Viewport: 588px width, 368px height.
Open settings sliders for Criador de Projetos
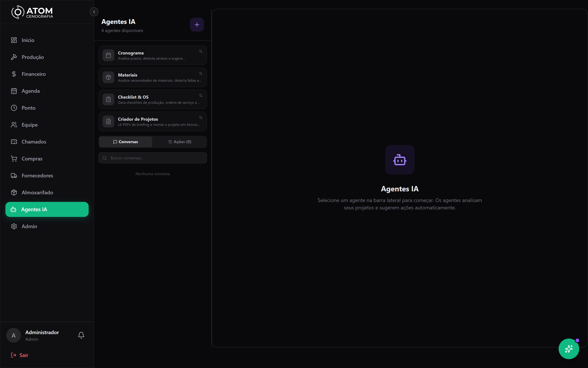(201, 118)
